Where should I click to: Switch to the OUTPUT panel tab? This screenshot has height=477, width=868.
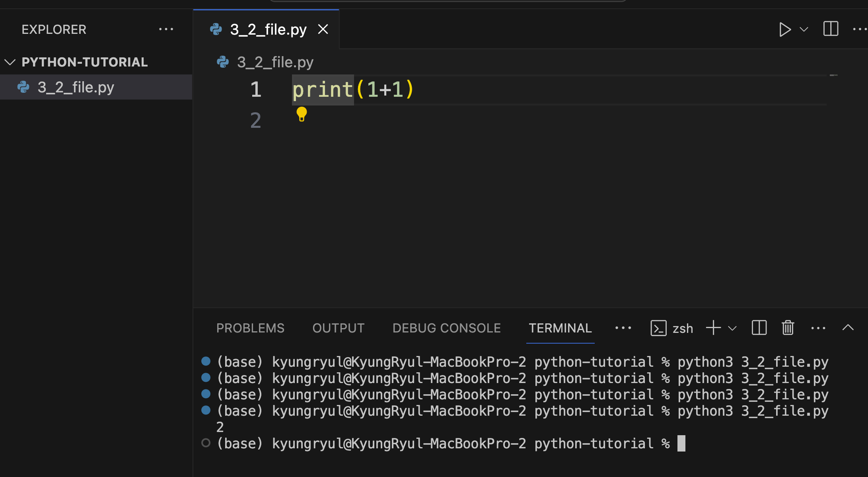point(338,328)
